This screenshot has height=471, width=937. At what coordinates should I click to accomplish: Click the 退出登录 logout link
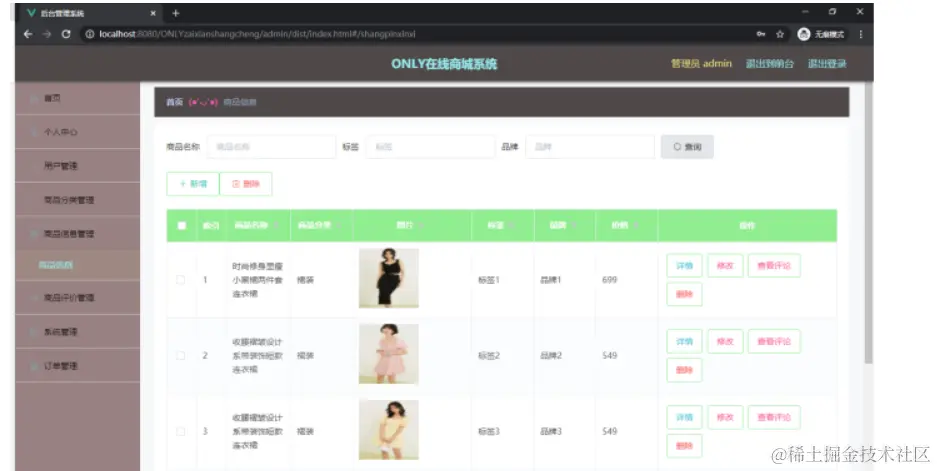click(x=827, y=63)
